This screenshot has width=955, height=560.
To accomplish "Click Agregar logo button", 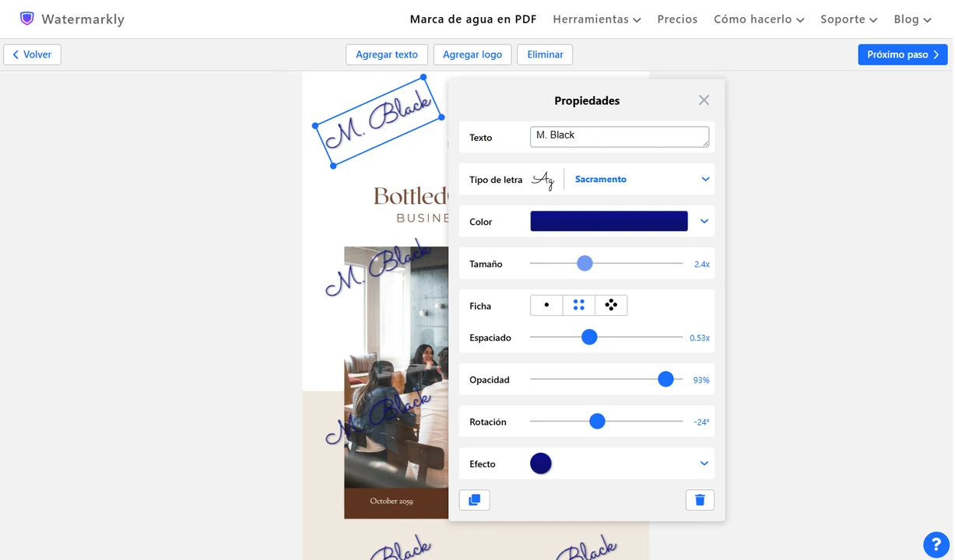I will 472,54.
